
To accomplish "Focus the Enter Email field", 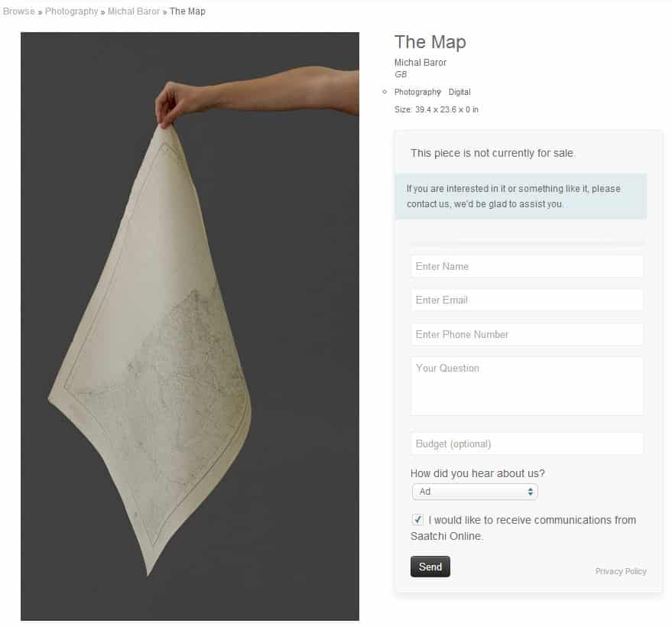I will click(527, 300).
